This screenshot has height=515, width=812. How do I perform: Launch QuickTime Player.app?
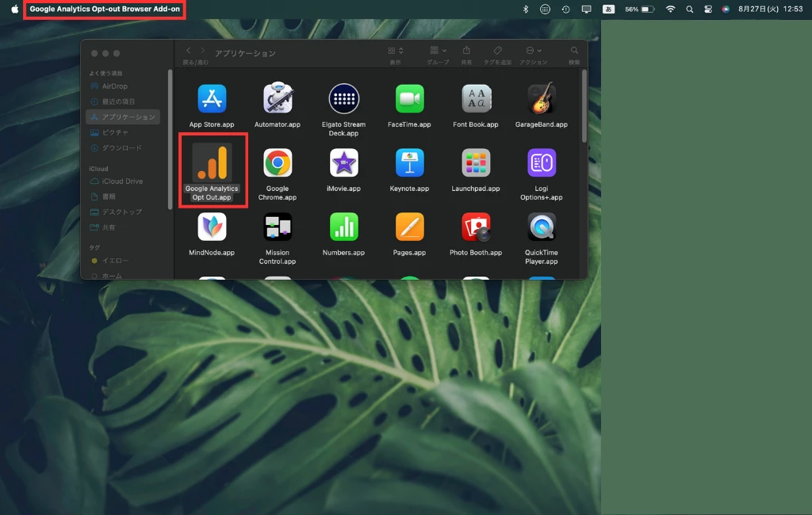542,227
